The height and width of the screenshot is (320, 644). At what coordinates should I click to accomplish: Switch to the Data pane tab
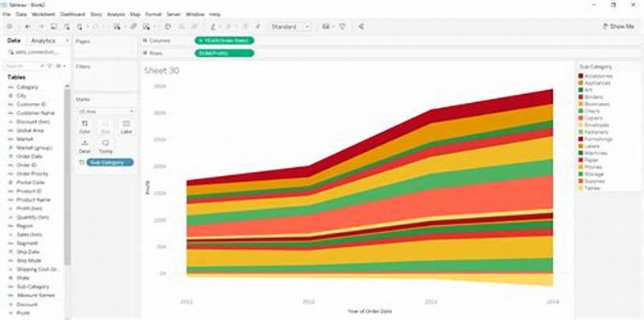pyautogui.click(x=14, y=41)
